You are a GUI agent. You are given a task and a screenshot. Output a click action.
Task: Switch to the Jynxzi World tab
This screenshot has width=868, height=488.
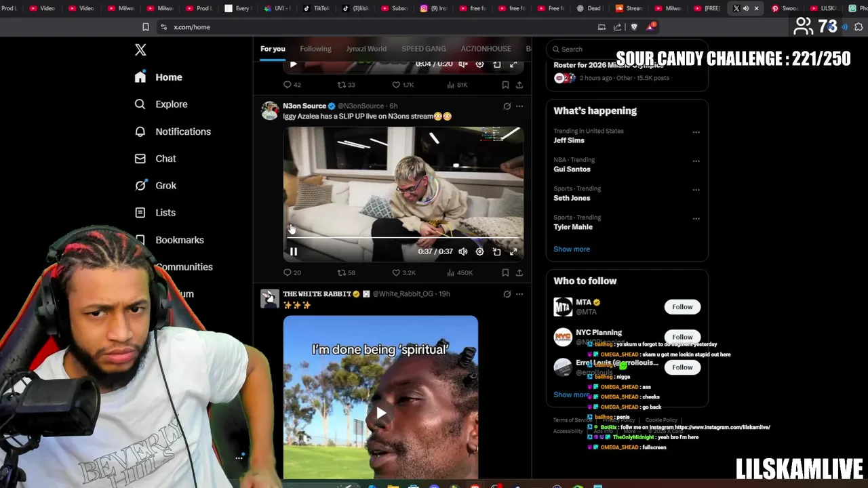(x=366, y=49)
